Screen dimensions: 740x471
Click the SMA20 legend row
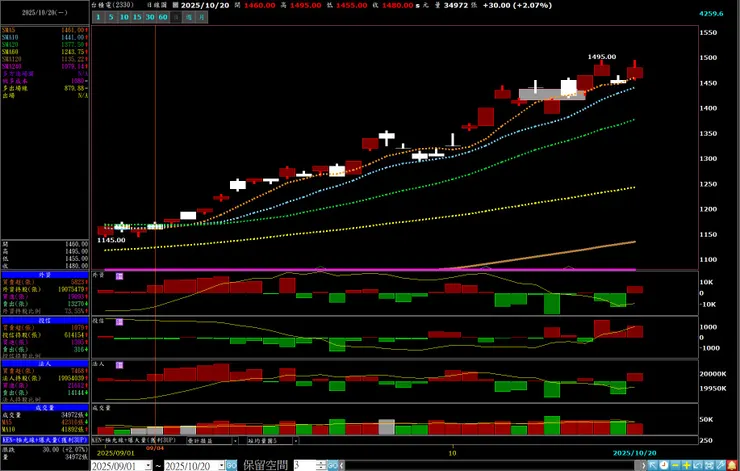tap(43, 44)
